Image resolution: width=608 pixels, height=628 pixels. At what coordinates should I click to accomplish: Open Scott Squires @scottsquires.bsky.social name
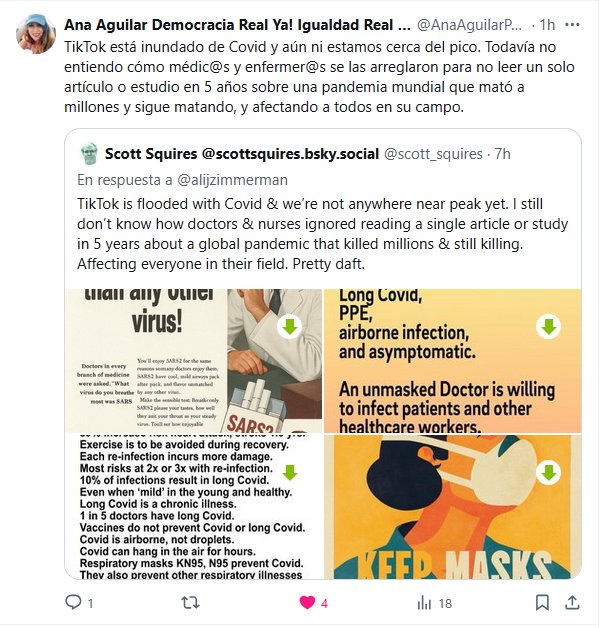242,154
